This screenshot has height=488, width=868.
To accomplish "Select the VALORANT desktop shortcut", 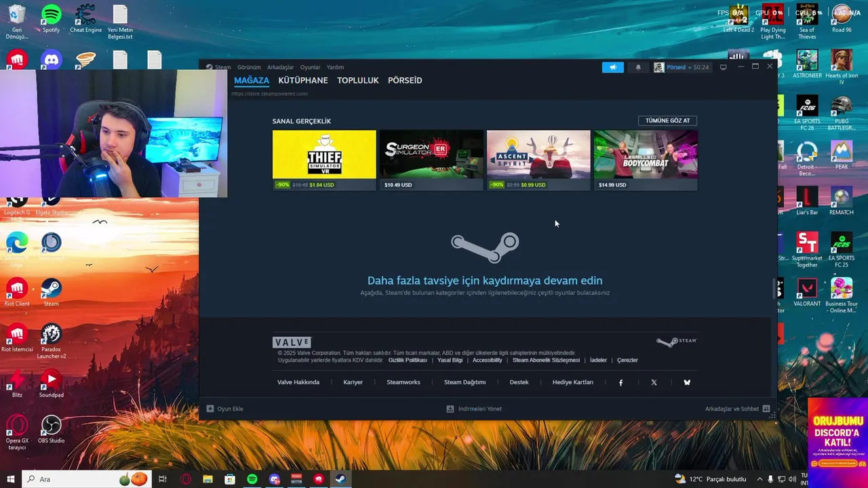I will click(x=807, y=292).
